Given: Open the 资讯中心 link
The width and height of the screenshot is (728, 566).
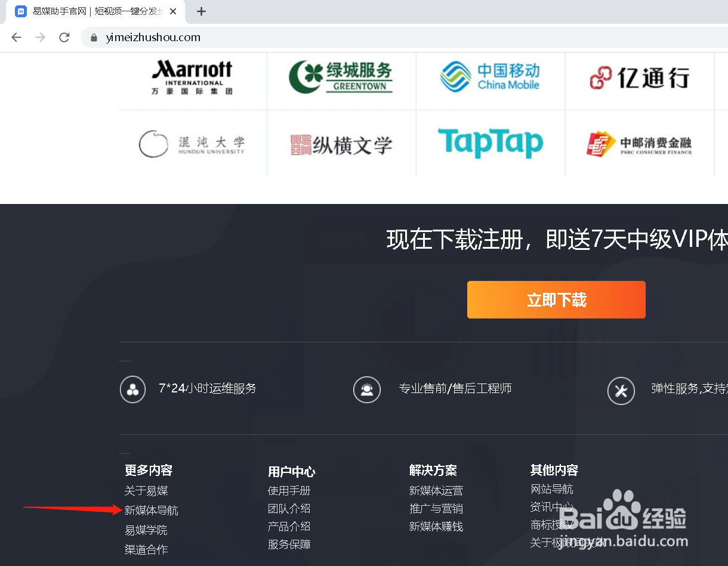Looking at the screenshot, I should (x=552, y=507).
